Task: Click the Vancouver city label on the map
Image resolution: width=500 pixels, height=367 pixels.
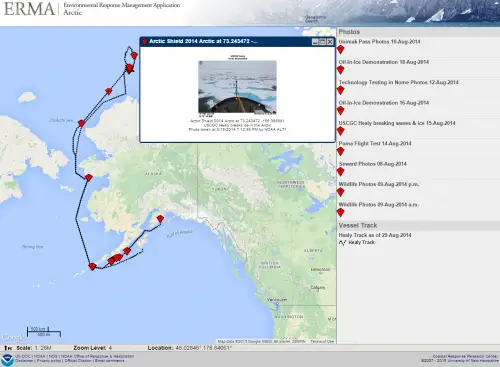Action: tap(277, 300)
